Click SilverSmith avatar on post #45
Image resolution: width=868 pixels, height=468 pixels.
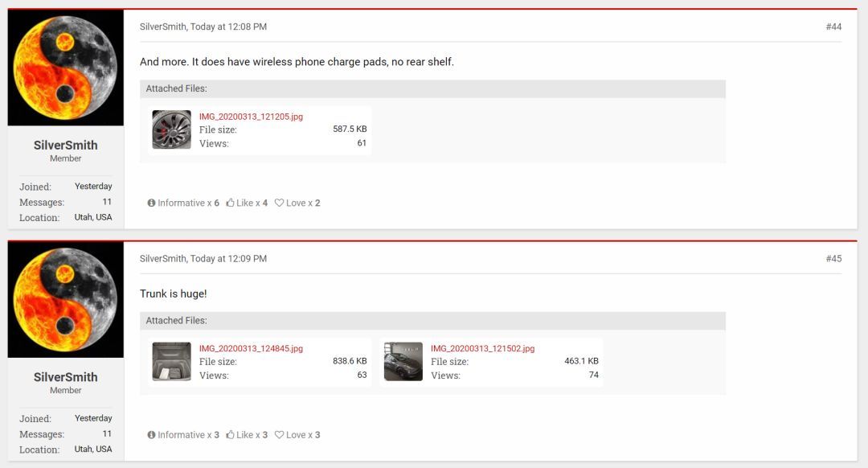[x=65, y=300]
